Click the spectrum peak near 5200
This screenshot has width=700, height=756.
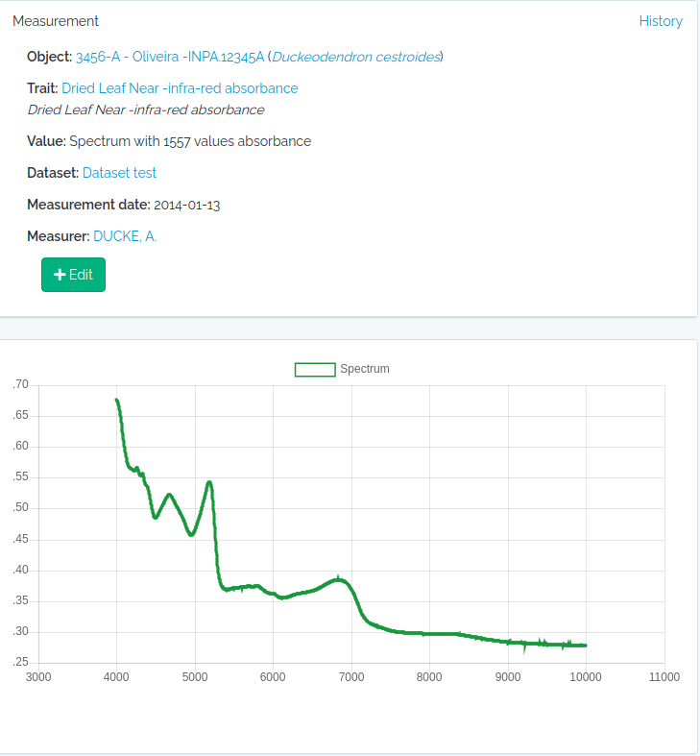point(209,482)
